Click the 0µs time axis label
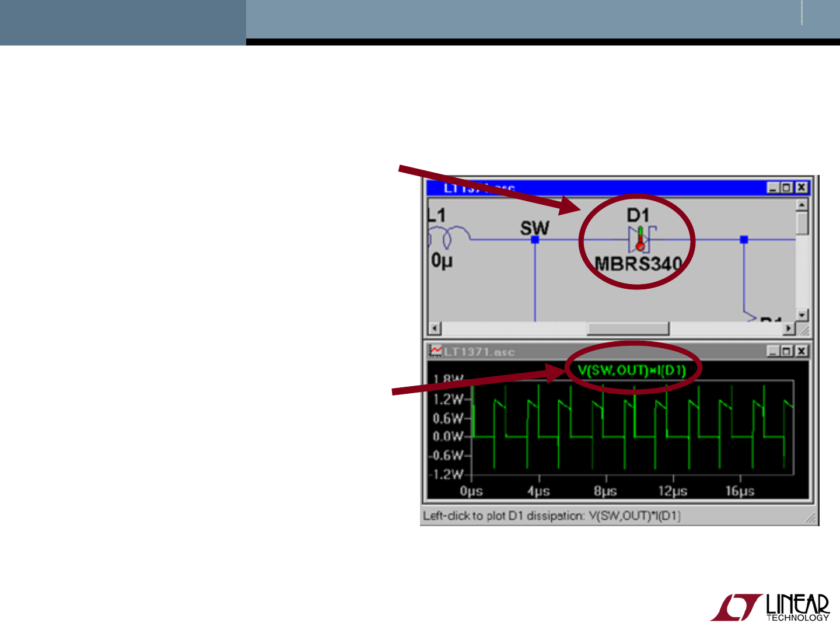The width and height of the screenshot is (840, 623). click(x=471, y=491)
